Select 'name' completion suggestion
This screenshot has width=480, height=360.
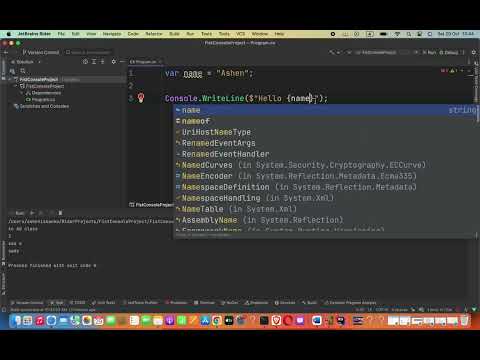[x=325, y=110]
